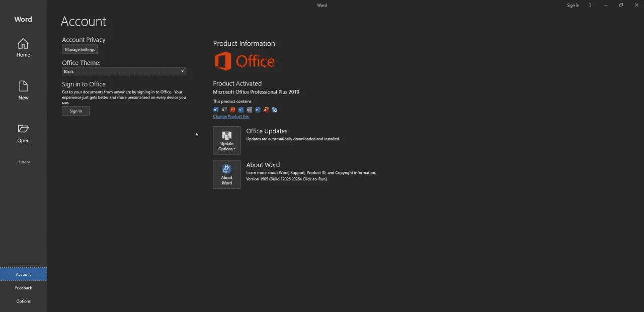Open the Open file page
This screenshot has height=312, width=644.
click(23, 134)
